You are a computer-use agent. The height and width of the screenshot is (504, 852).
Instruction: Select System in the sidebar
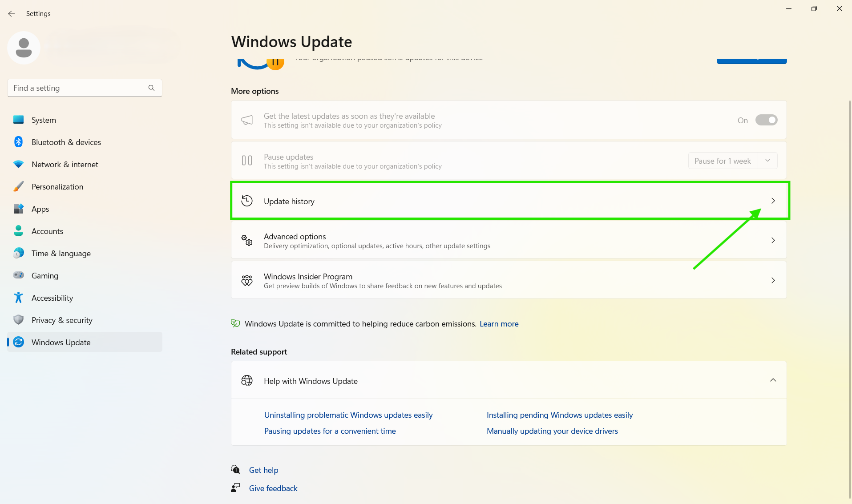(85, 120)
